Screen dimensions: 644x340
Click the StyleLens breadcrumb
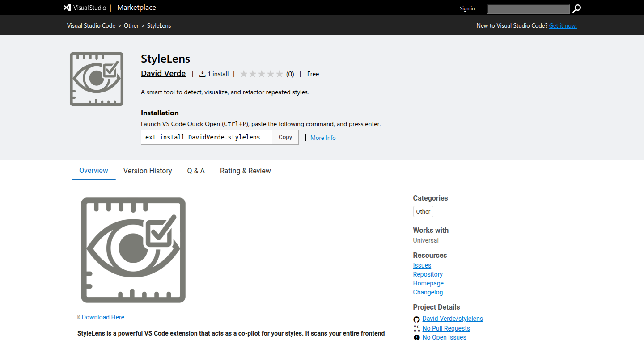click(159, 25)
